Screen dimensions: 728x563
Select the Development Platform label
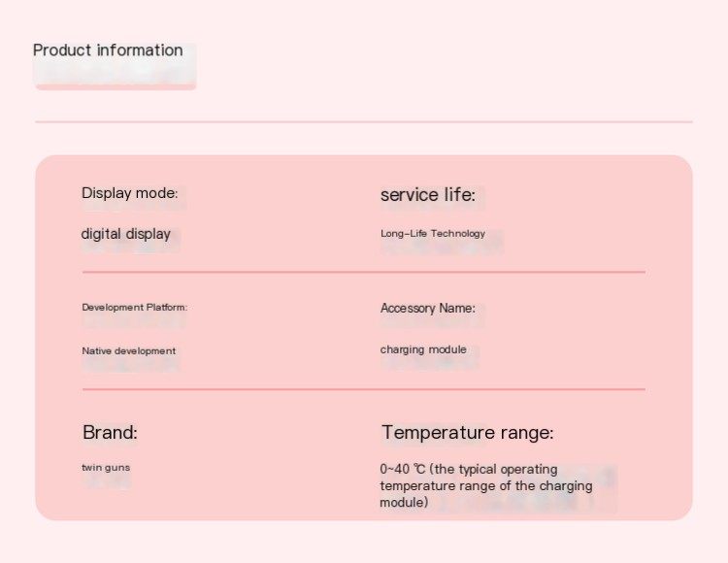point(135,308)
